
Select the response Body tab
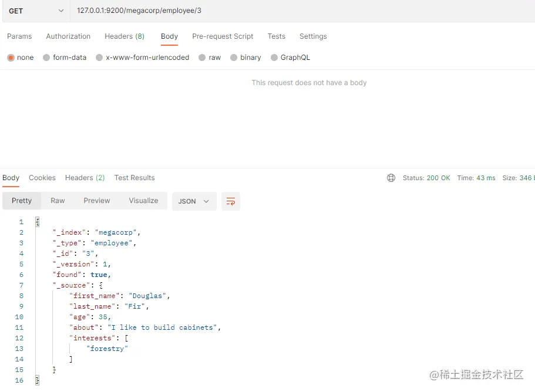click(11, 178)
